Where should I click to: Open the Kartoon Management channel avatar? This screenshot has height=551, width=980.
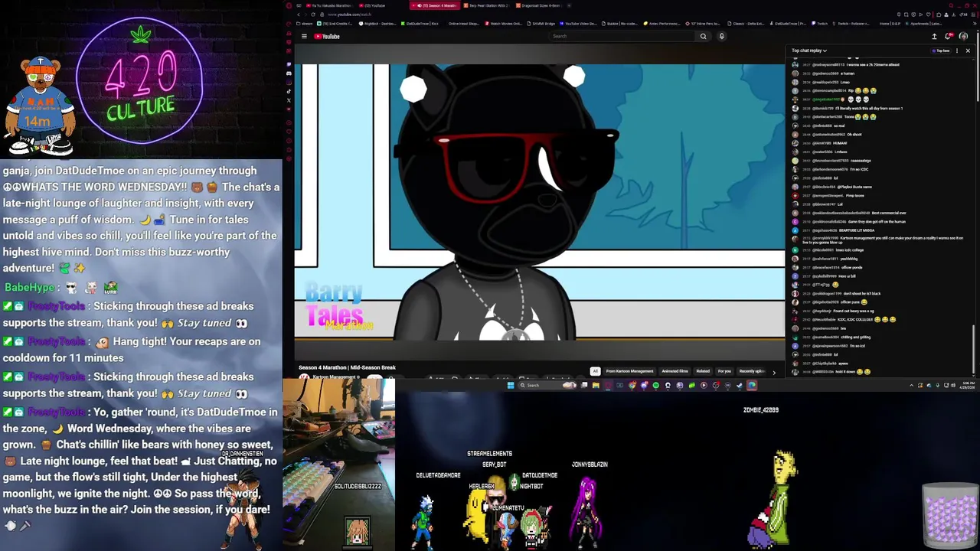(x=304, y=378)
